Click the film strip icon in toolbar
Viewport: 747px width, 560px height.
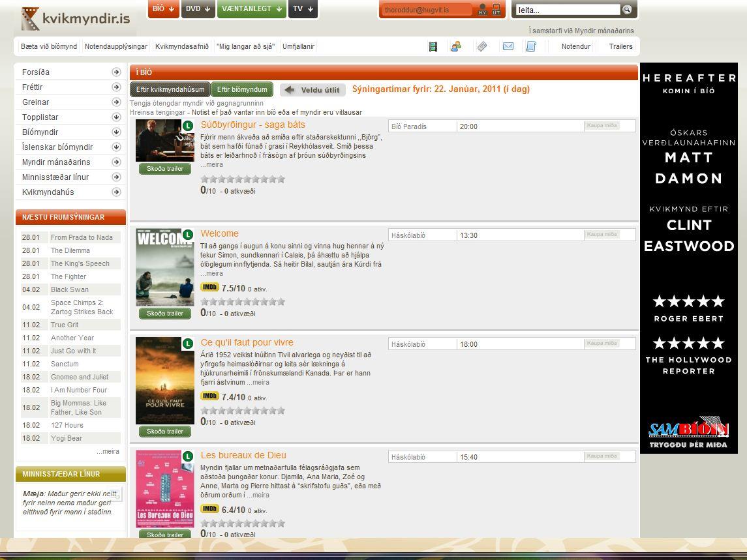pyautogui.click(x=433, y=46)
